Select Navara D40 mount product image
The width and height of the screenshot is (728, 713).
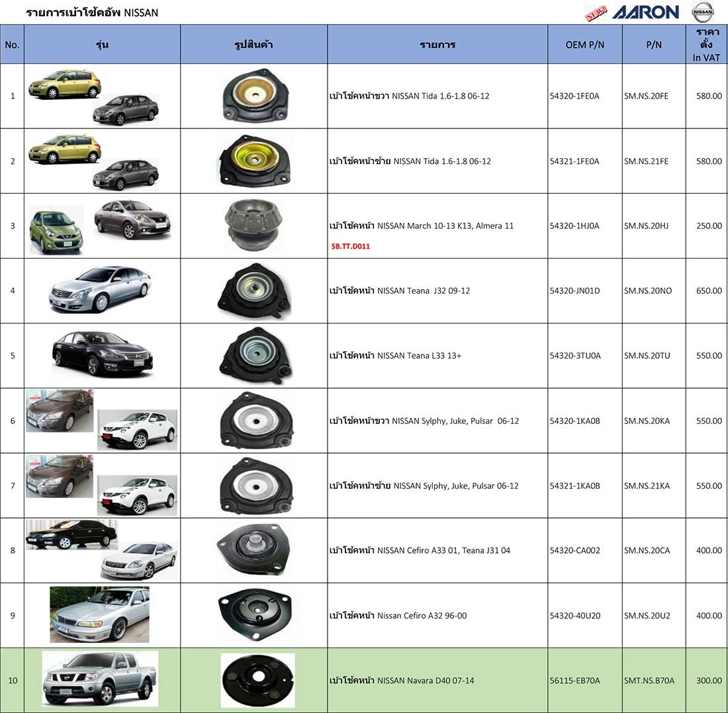point(257,681)
